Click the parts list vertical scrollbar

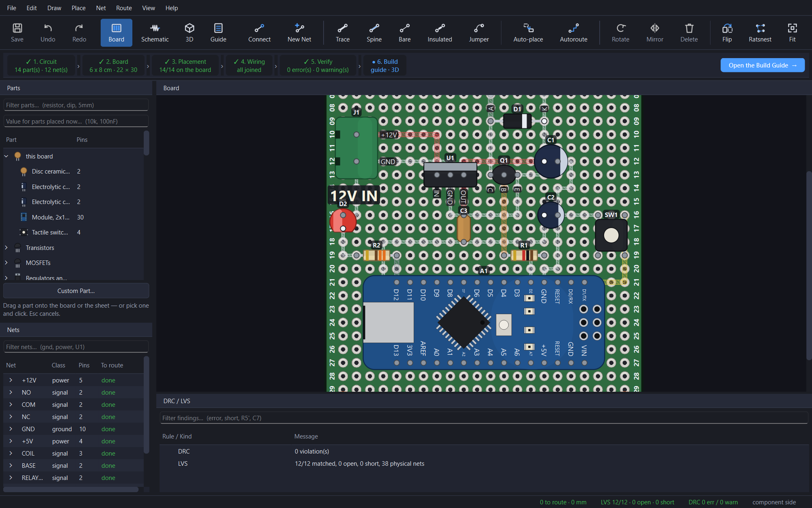[147, 143]
